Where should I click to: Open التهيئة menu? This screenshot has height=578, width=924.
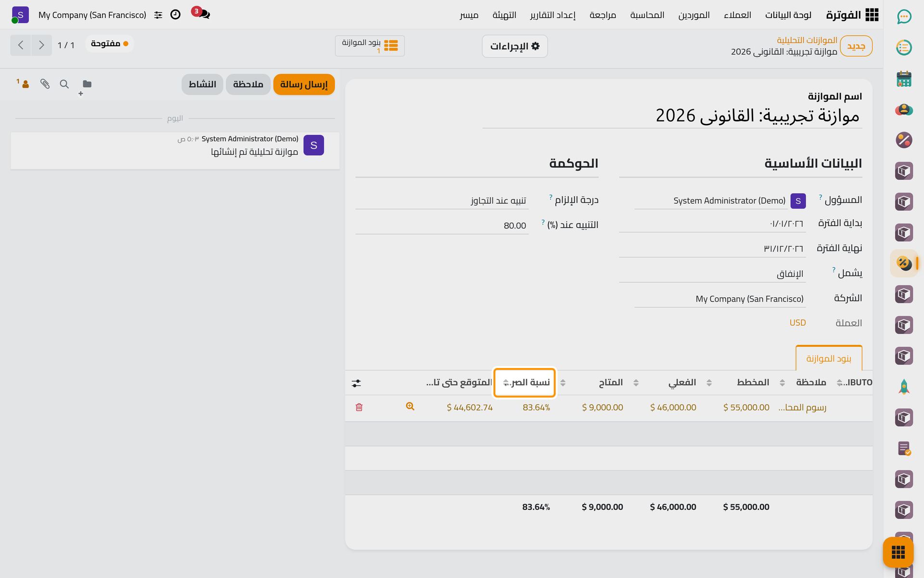[x=504, y=15]
